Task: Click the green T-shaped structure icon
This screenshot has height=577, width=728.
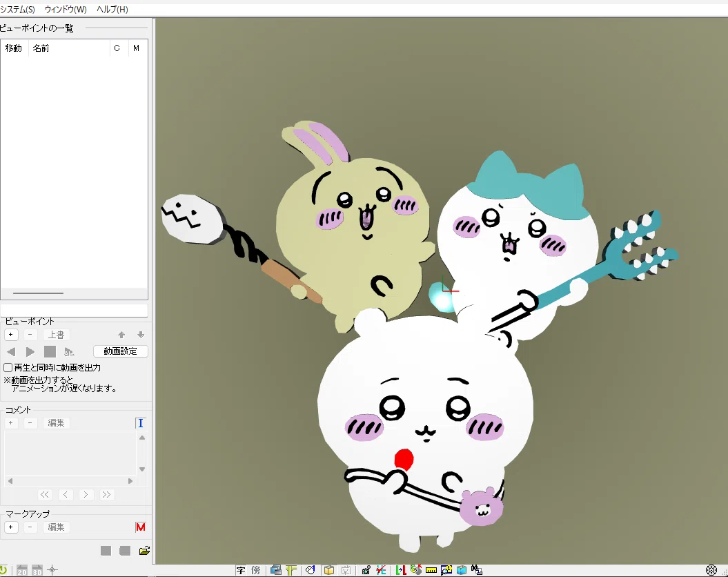Action: pyautogui.click(x=291, y=570)
